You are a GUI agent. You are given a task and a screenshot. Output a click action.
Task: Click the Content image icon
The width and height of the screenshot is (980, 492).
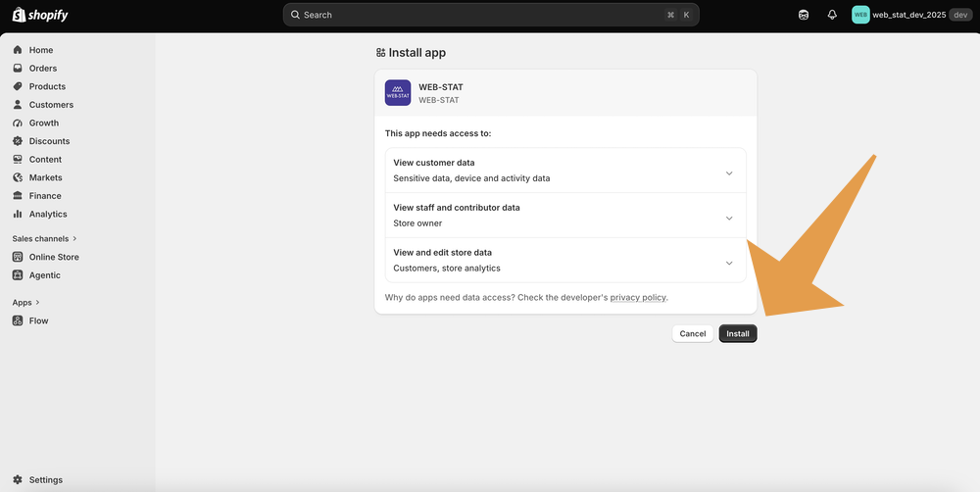coord(18,159)
